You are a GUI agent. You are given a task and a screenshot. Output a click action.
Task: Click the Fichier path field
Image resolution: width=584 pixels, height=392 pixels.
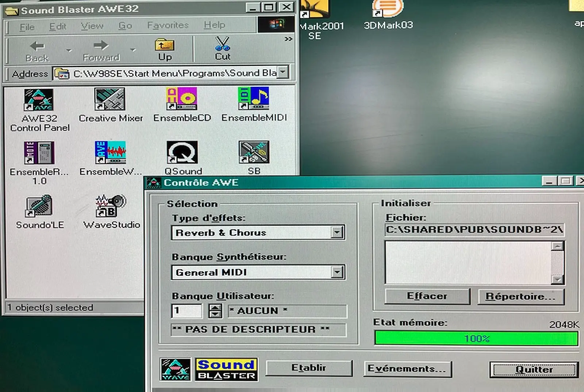click(474, 230)
